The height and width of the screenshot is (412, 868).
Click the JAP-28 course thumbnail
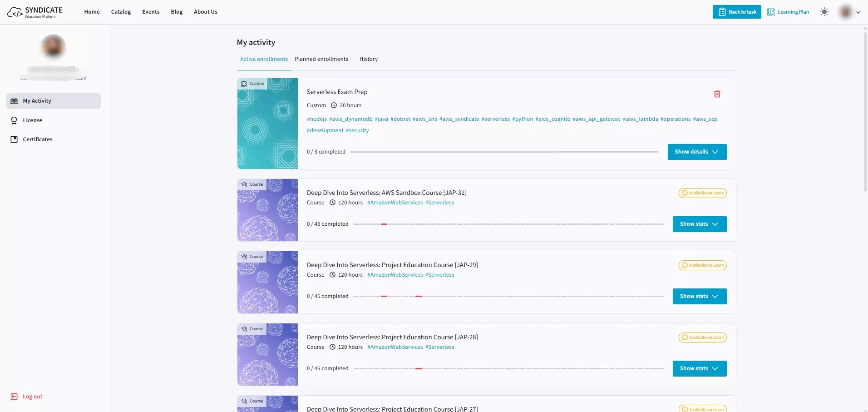click(267, 354)
